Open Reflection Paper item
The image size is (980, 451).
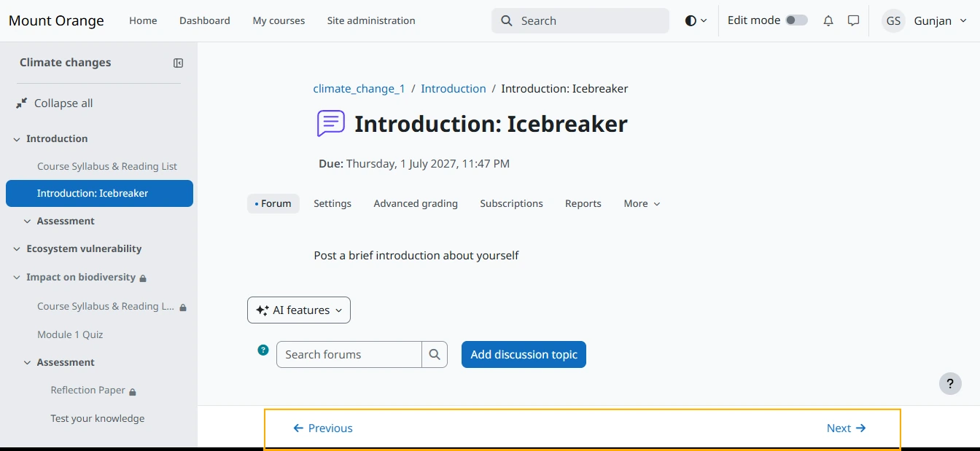pyautogui.click(x=88, y=391)
